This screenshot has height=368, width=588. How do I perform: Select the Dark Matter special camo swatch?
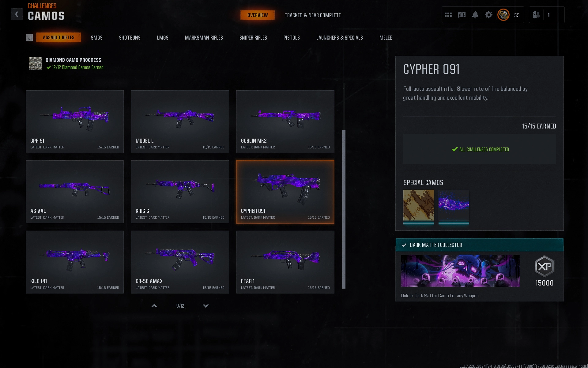454,205
